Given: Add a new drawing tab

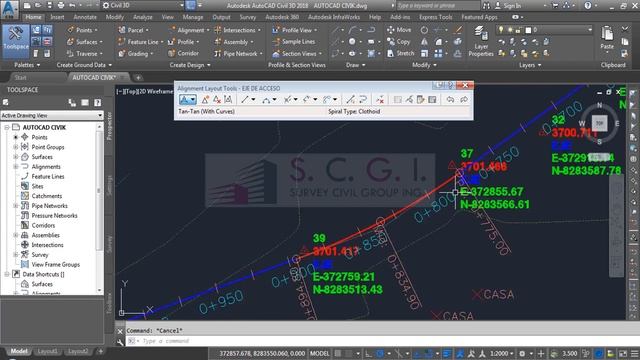Looking at the screenshot, I should 138,78.
